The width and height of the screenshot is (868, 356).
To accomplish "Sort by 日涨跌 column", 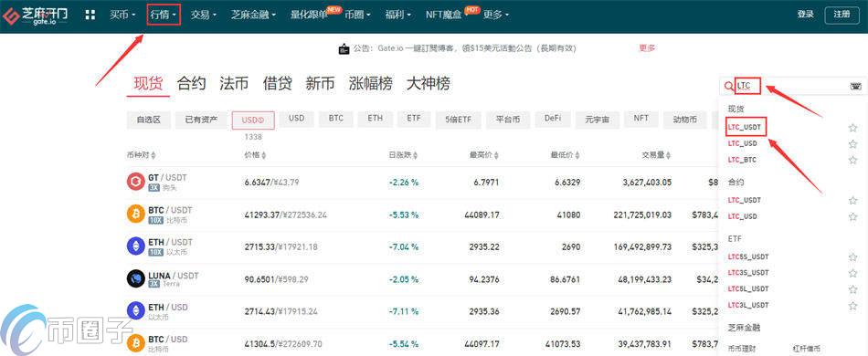I will tap(403, 155).
